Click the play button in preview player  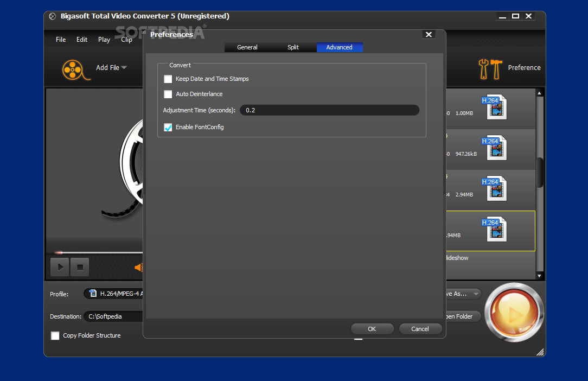[60, 267]
